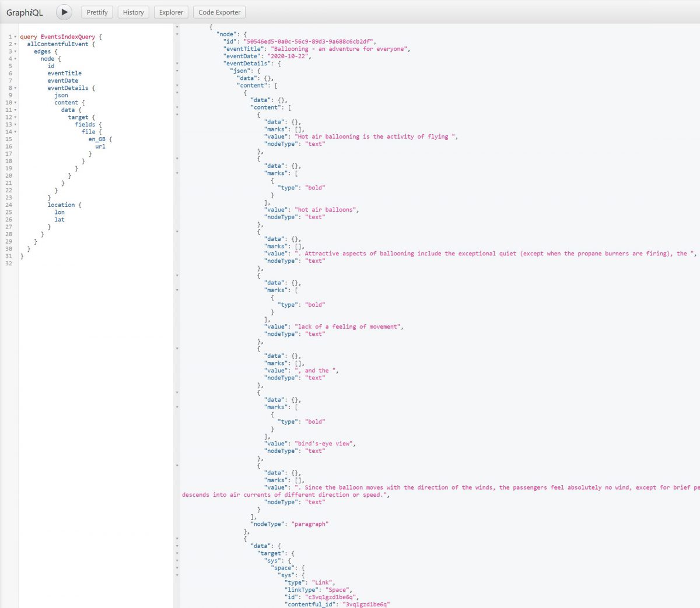Fold the eventDetails block at line 8
The image size is (700, 608).
pyautogui.click(x=15, y=88)
